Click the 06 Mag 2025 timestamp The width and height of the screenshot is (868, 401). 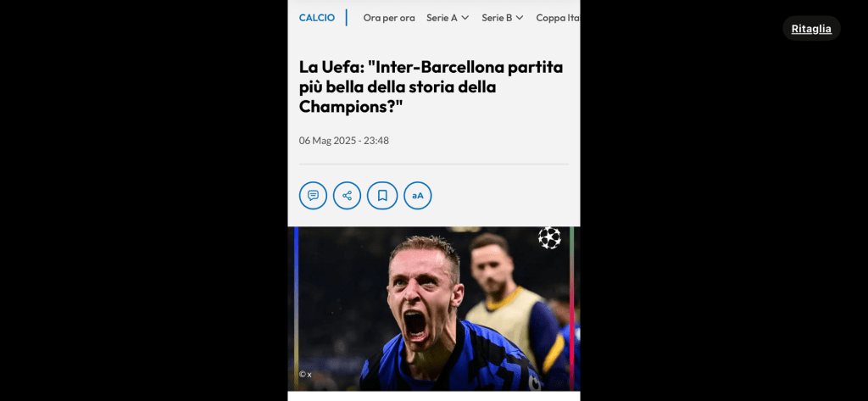344,140
